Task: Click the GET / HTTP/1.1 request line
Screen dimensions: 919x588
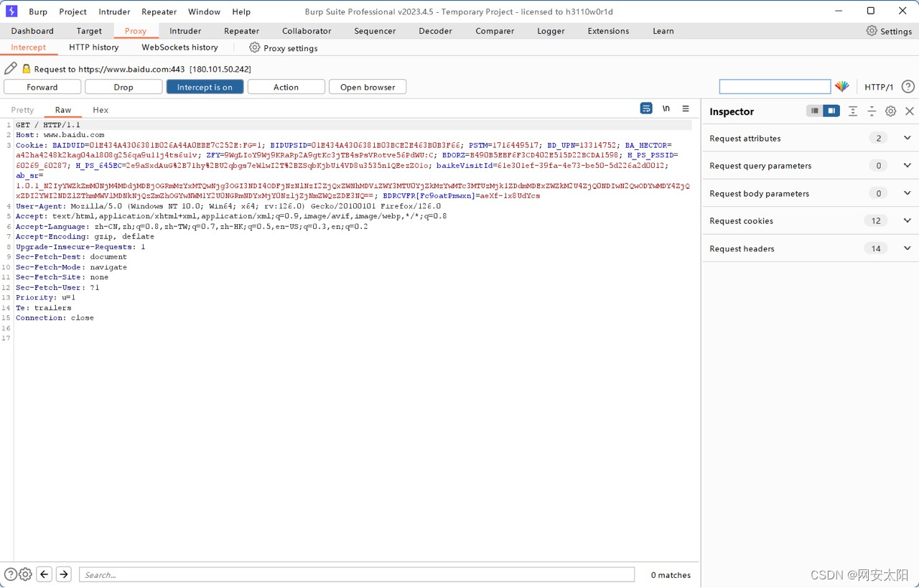Action: [48, 125]
